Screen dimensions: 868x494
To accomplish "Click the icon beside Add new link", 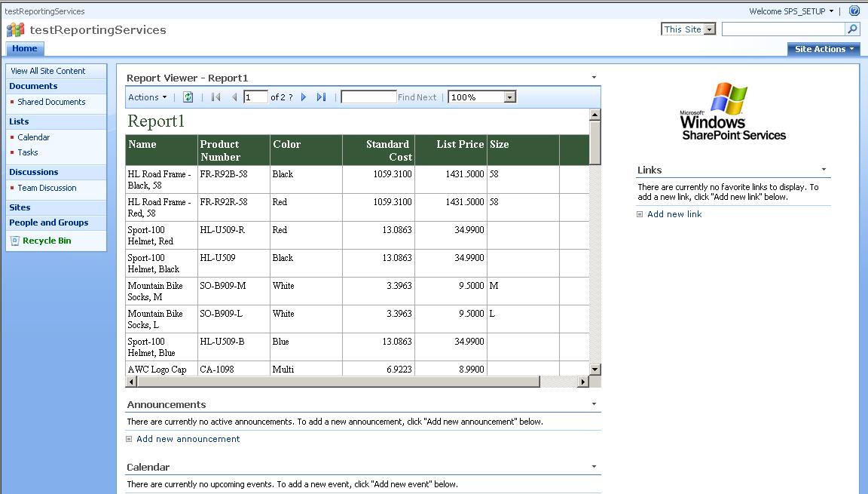I will (640, 214).
